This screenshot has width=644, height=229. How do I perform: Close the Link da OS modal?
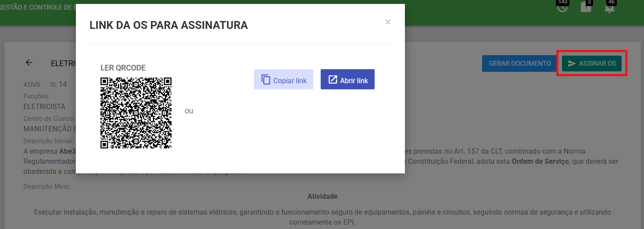click(388, 22)
